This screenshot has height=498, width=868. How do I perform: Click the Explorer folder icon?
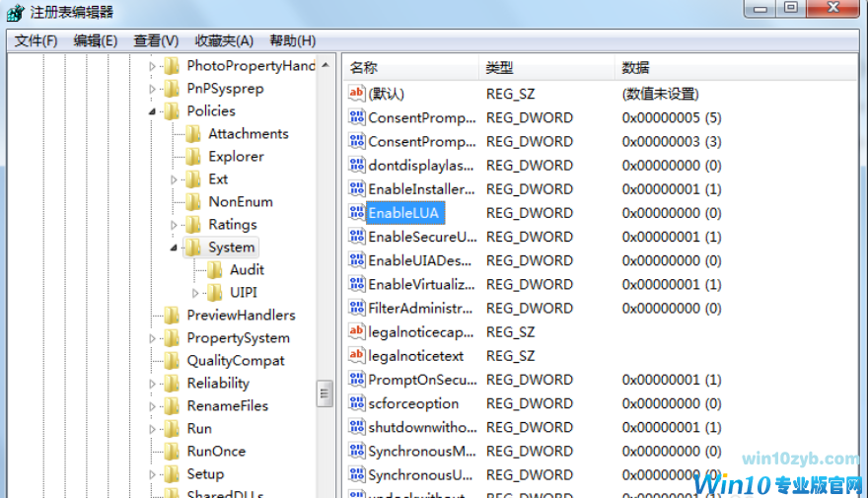click(x=193, y=157)
